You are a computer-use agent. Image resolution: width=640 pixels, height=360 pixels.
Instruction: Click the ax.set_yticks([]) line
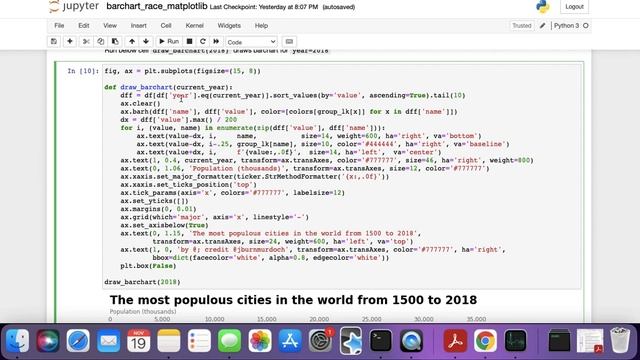click(154, 201)
